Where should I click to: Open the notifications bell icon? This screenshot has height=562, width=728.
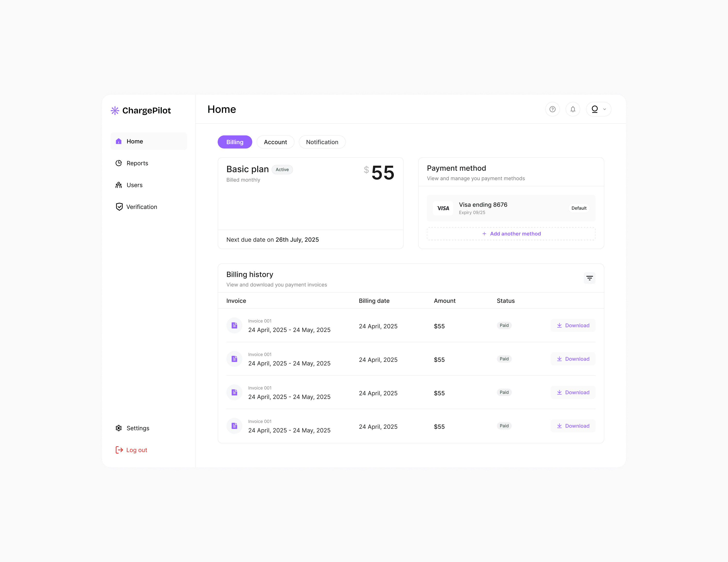tap(573, 109)
